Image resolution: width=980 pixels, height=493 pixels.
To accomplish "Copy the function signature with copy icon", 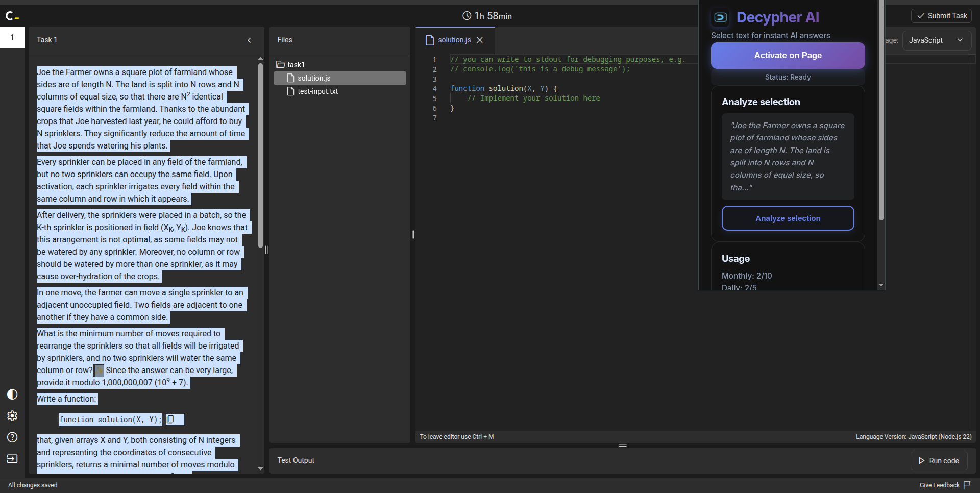I will pos(170,420).
